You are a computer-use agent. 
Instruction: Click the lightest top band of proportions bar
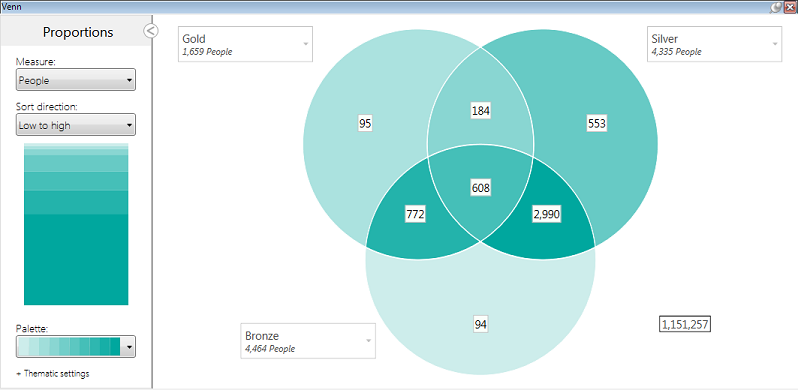click(76, 146)
